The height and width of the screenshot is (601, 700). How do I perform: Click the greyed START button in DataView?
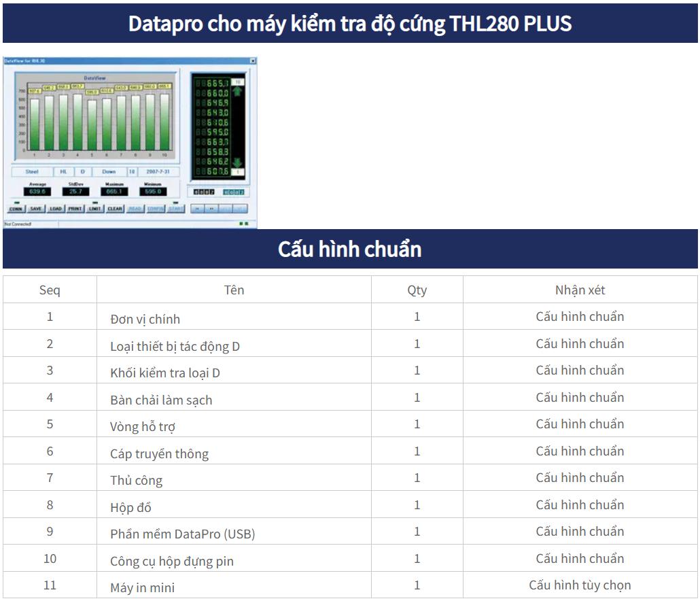(176, 209)
